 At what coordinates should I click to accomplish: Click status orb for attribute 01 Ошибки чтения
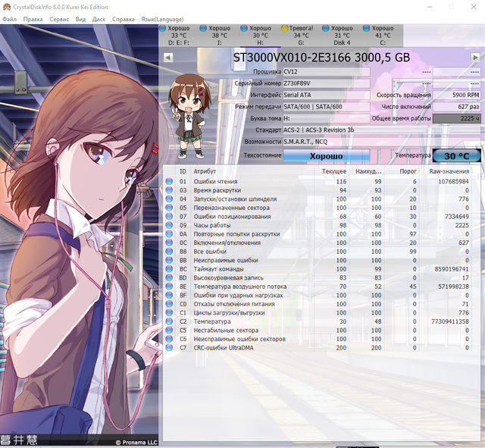click(x=169, y=181)
